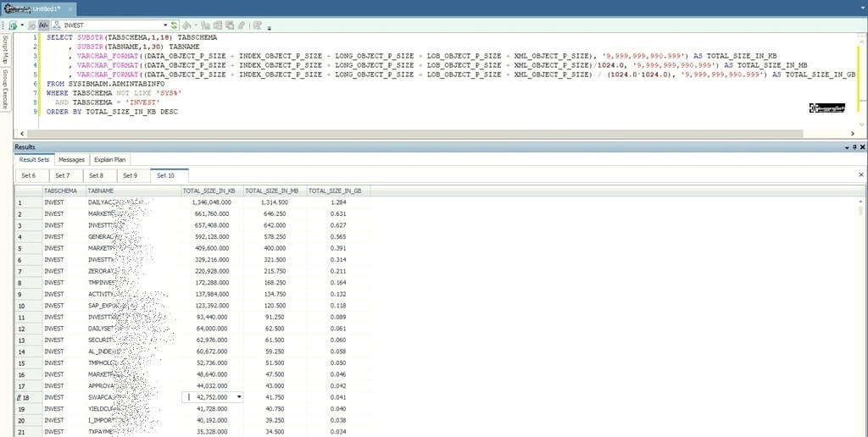This screenshot has width=868, height=437.
Task: Open the Explain Plan tab
Action: pyautogui.click(x=110, y=159)
